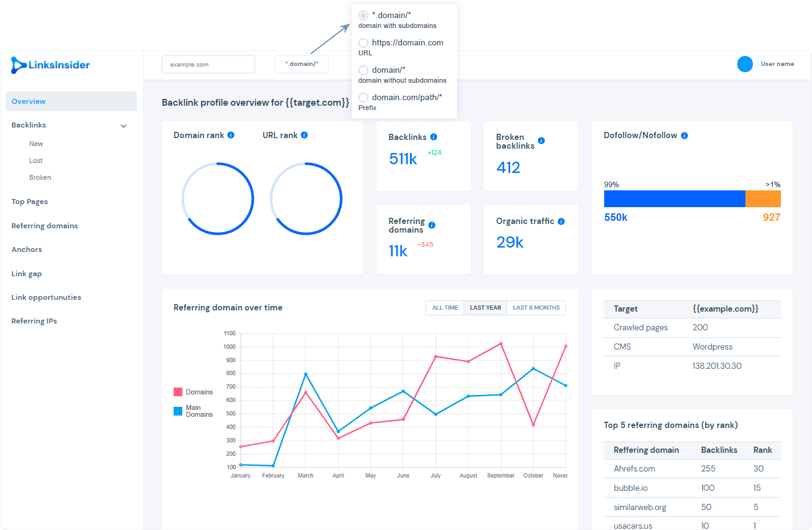Screen dimensions: 812x530
Task: Go to Referring domains sidebar item
Action: click(x=45, y=226)
